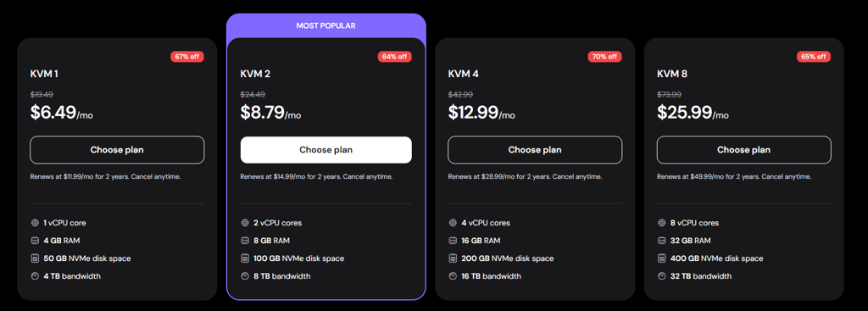
Task: Click the 64% off badge on KVM 2
Action: [x=395, y=57]
